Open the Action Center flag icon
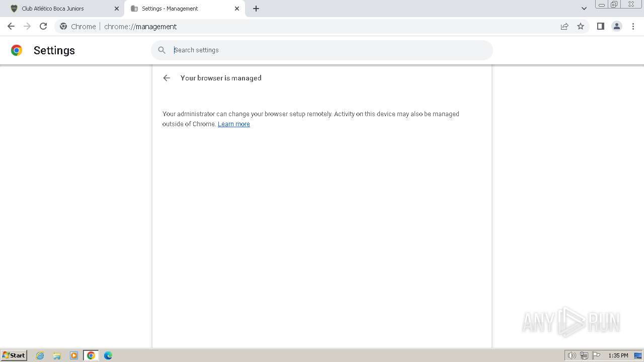The image size is (644, 362). 596,355
